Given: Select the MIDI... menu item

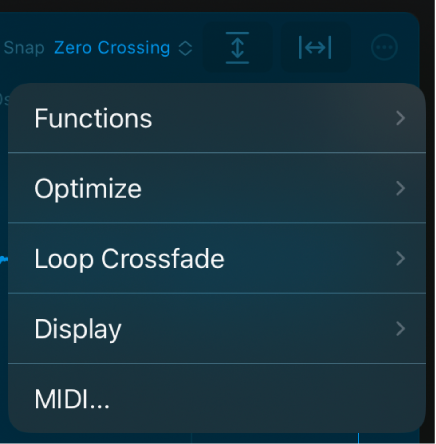Looking at the screenshot, I should pyautogui.click(x=217, y=399).
